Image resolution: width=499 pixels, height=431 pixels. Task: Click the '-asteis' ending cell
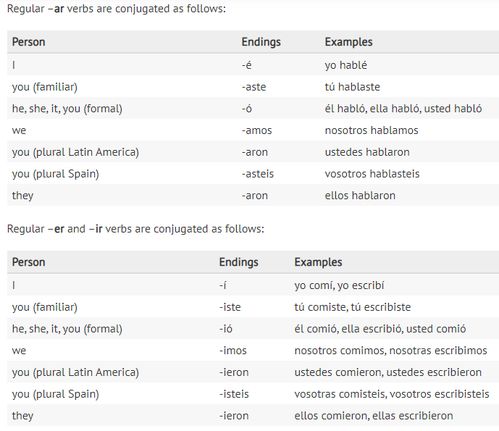click(x=257, y=174)
